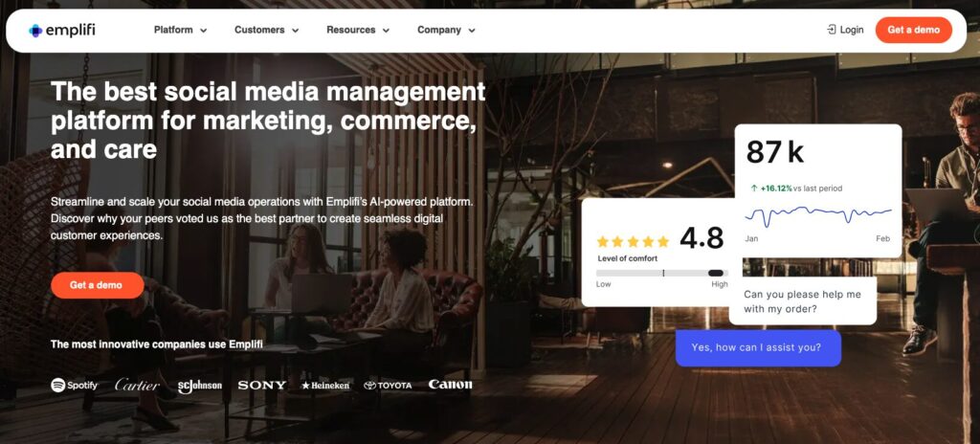Click the Login door icon
Viewport: 980px width, 444px height.
832,30
